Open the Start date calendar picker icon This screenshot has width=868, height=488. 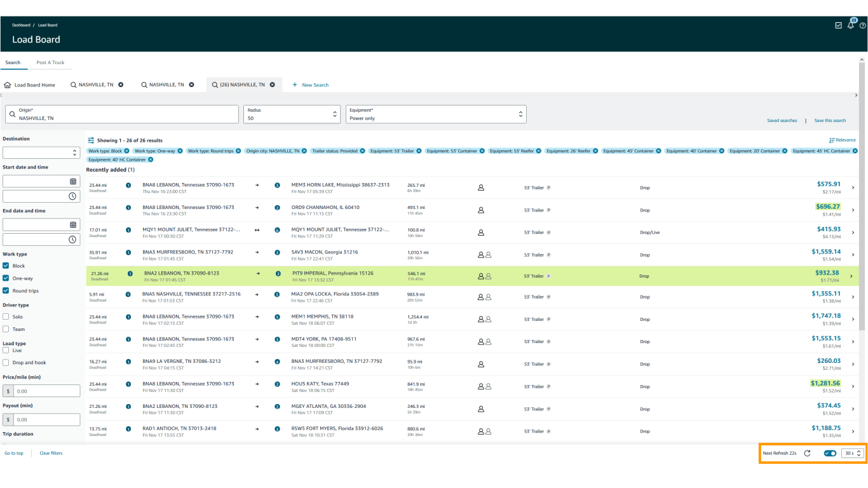tap(72, 181)
